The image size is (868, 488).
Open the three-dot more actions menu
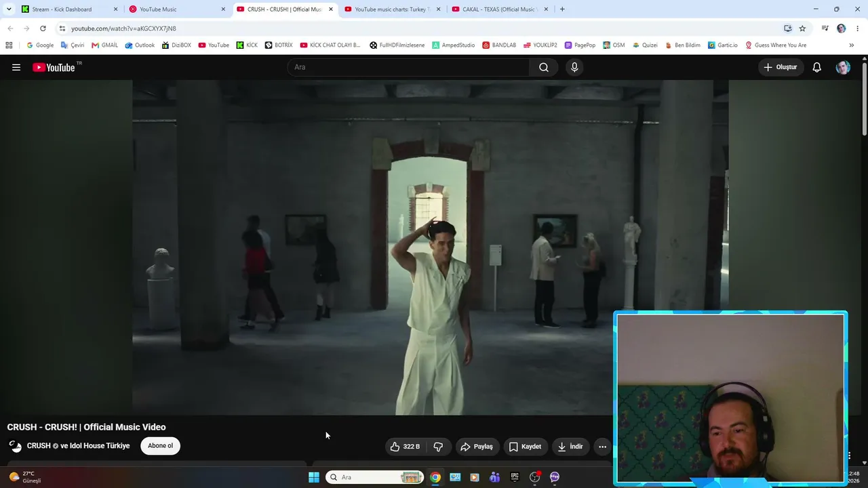(602, 447)
